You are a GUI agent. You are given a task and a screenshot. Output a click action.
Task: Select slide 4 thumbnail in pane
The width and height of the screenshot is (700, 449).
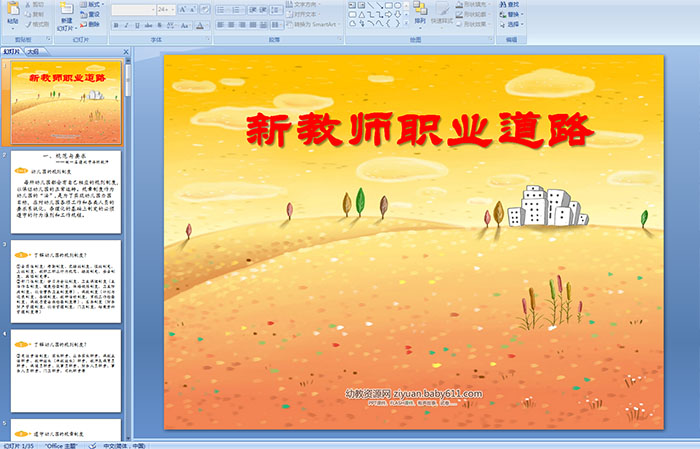click(66, 371)
